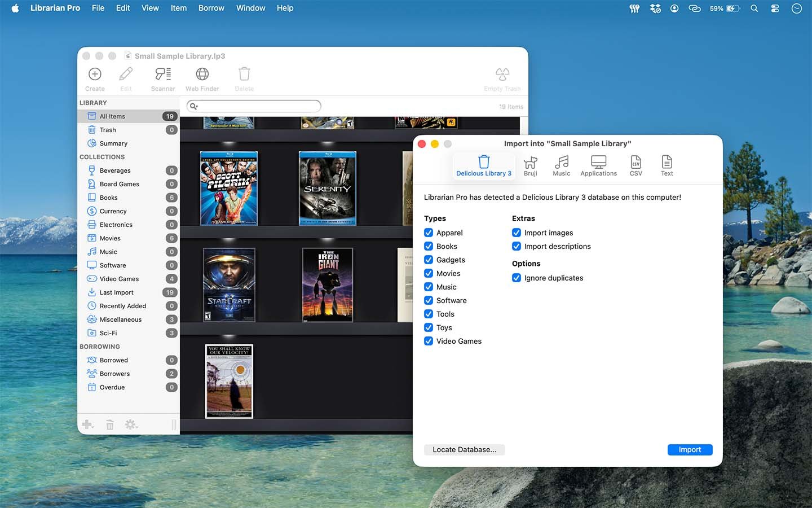Viewport: 812px width, 508px height.
Task: Select the Text import source
Action: pos(667,165)
